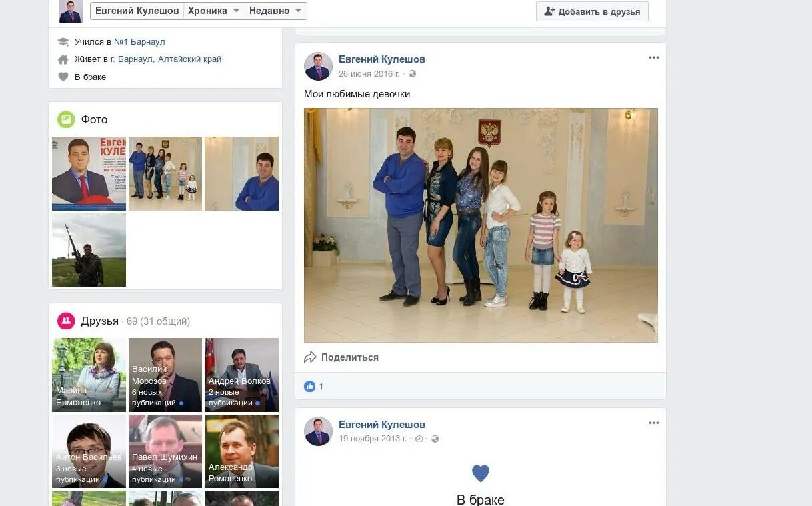812x506 pixels.
Task: Open friend Марина Ермоленко tile
Action: point(89,375)
